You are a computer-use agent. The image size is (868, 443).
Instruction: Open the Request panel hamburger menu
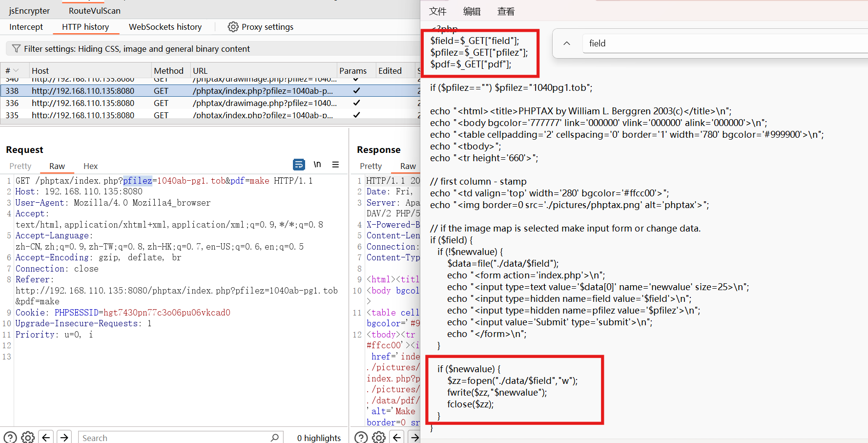point(335,165)
